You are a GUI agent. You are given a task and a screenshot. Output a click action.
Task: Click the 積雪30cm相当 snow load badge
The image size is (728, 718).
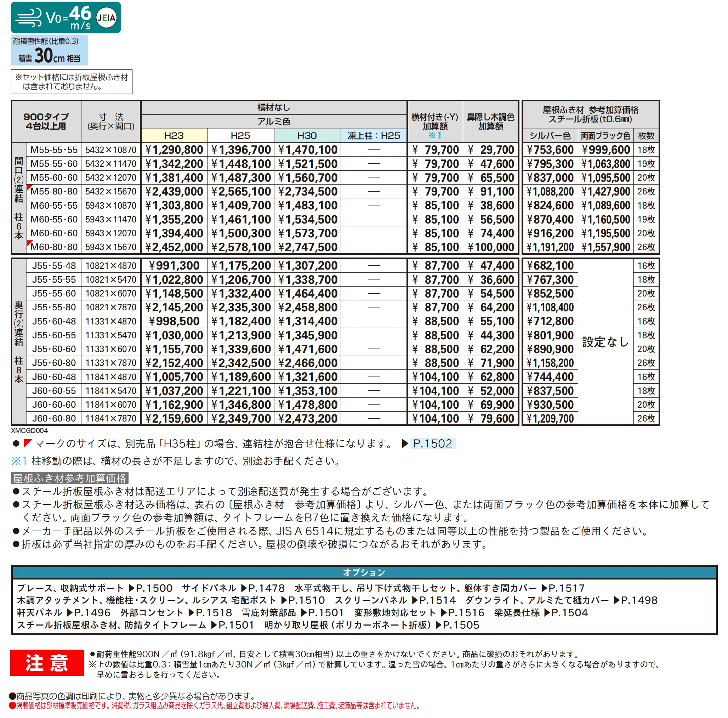pos(49,51)
